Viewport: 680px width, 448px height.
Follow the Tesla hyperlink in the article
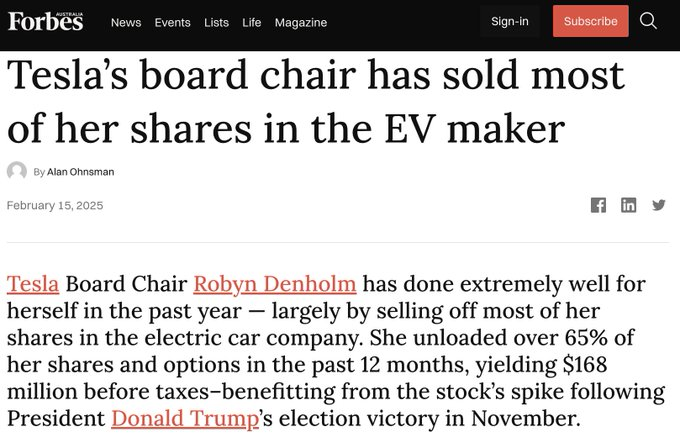[x=33, y=284]
